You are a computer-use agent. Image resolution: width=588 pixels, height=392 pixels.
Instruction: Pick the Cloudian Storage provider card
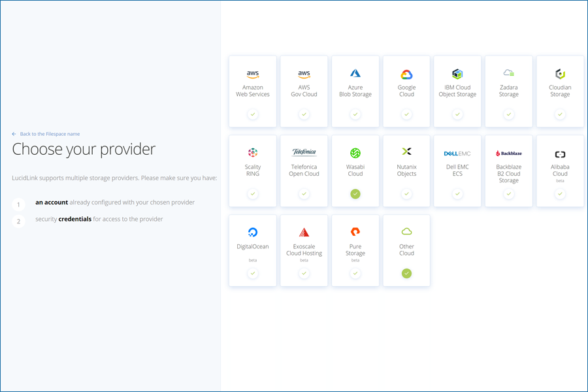[x=560, y=91]
